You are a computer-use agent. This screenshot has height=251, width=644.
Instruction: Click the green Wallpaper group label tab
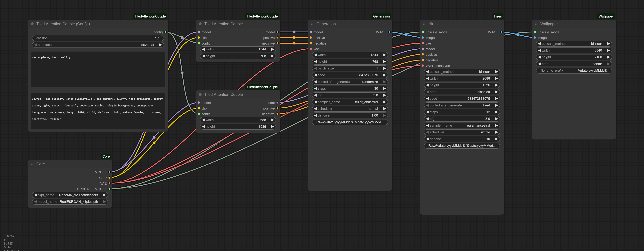pyautogui.click(x=606, y=16)
